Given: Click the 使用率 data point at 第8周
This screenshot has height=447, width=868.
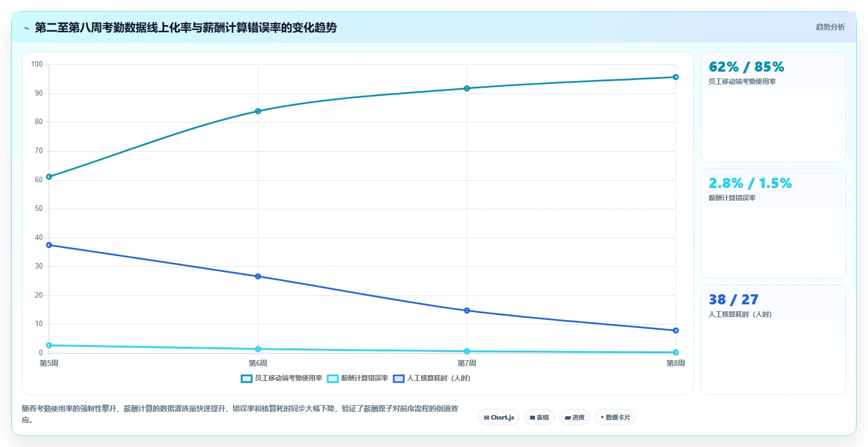Looking at the screenshot, I should pyautogui.click(x=676, y=77).
